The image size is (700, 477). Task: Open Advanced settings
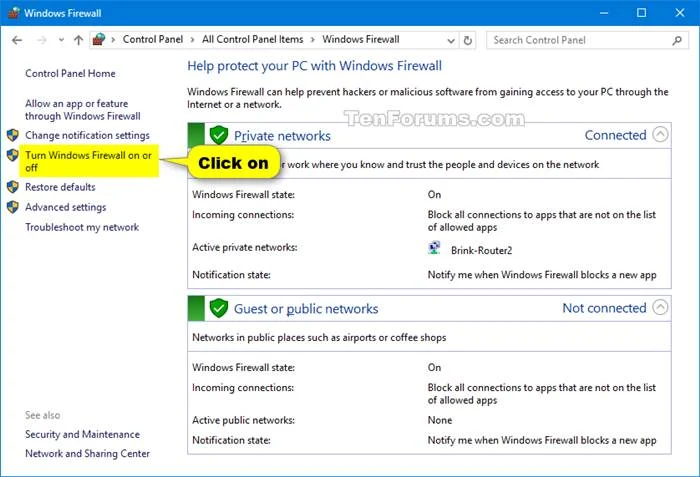coord(65,207)
